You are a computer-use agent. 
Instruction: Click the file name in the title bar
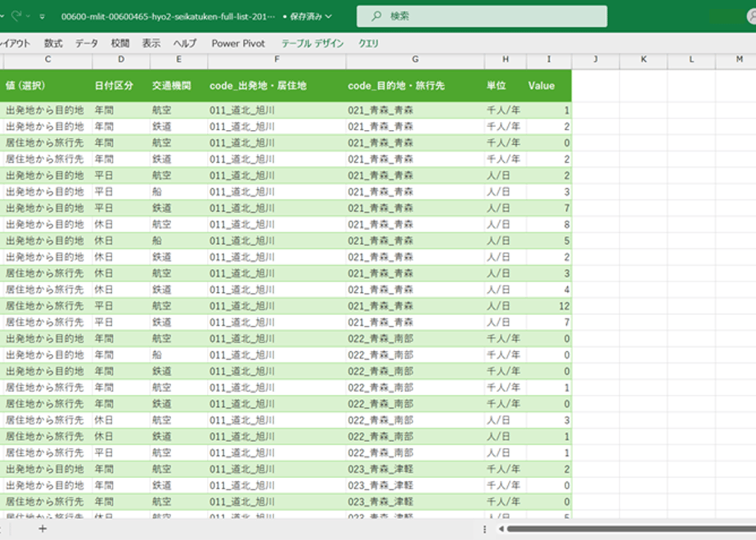click(x=168, y=16)
